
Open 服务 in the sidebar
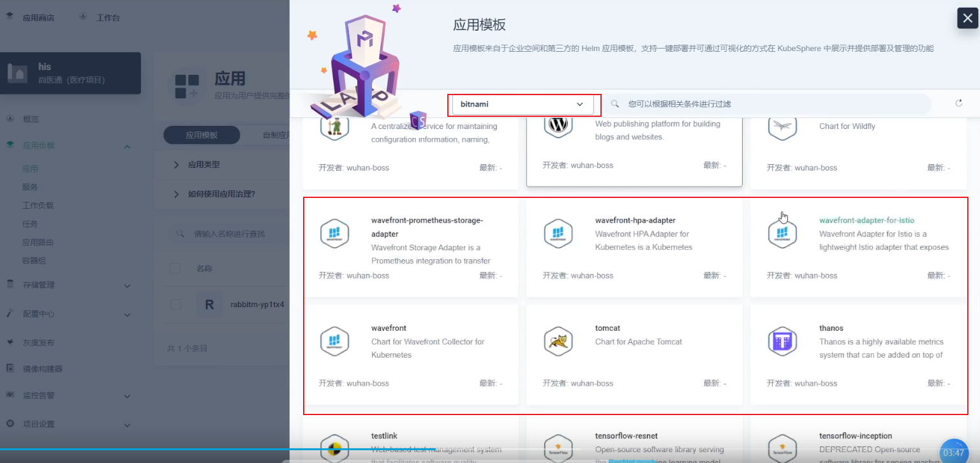point(30,187)
